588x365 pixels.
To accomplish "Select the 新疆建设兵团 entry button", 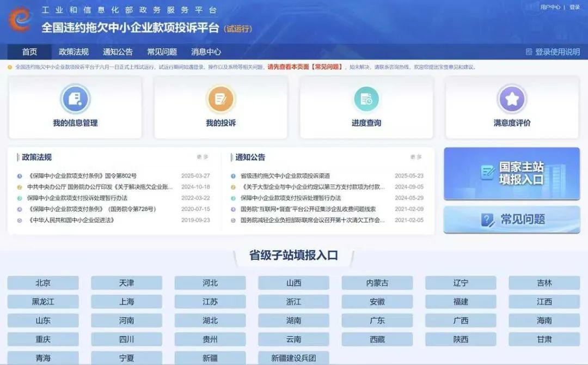I will [x=293, y=358].
